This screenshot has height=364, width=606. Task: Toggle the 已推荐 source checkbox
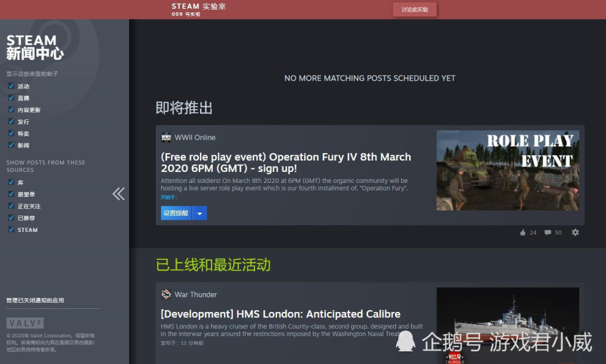tap(11, 217)
